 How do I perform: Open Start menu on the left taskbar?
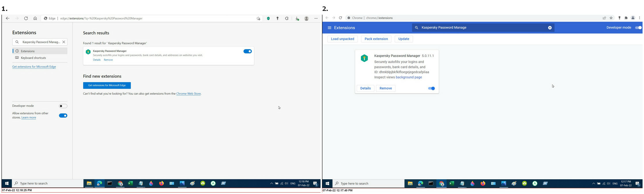click(x=7, y=183)
